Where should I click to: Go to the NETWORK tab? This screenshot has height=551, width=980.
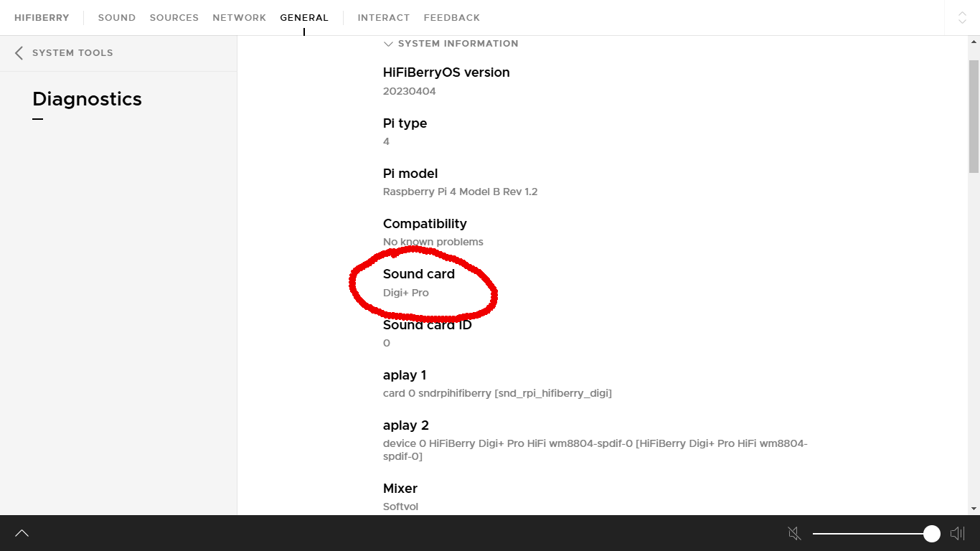(x=239, y=17)
